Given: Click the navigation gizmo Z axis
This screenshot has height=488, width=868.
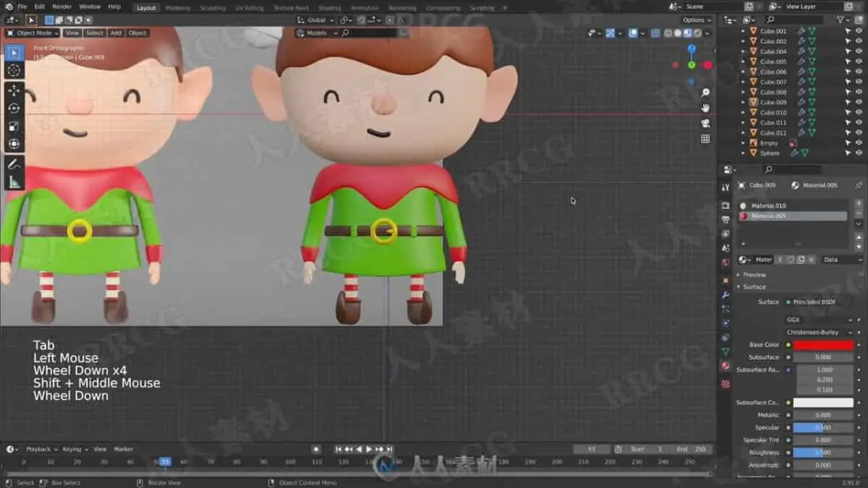Looking at the screenshot, I should click(692, 49).
